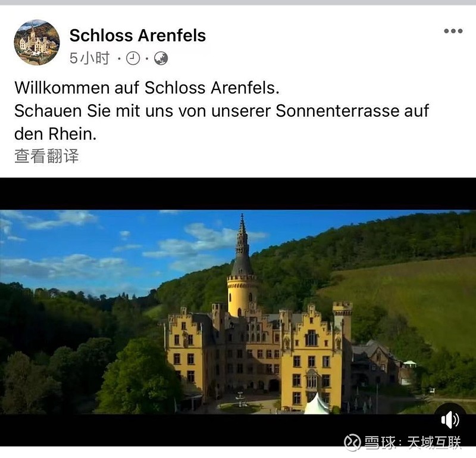Click the white tent in the video
Screen dimensions: 476x458
316,404
